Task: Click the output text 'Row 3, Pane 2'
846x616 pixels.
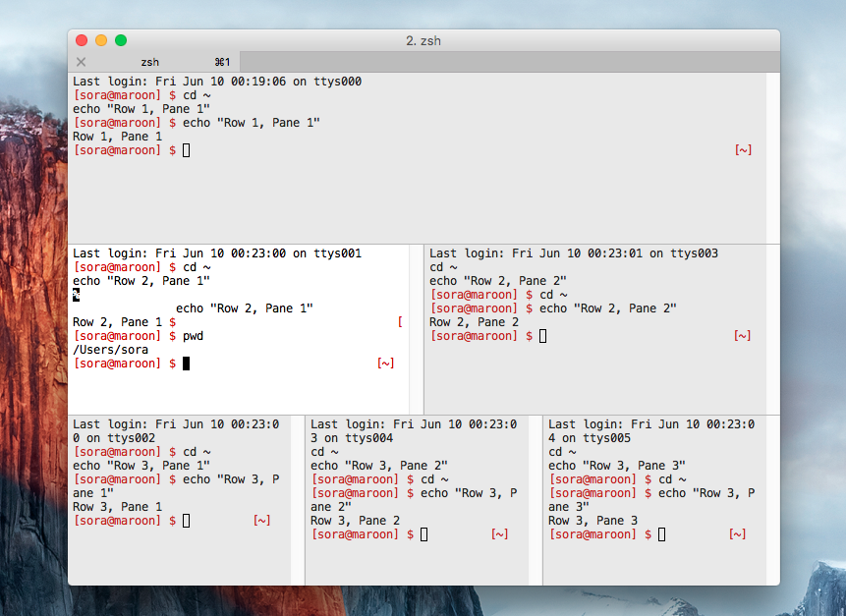Action: (355, 521)
